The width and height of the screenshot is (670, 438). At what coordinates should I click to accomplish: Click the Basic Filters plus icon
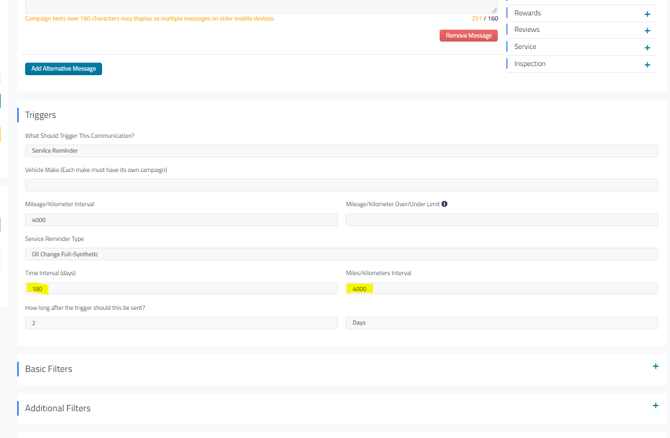(x=655, y=367)
